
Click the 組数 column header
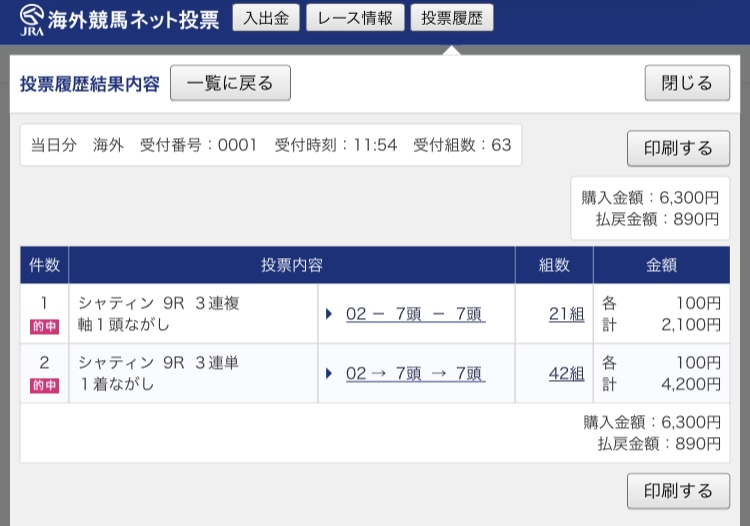coord(554,265)
